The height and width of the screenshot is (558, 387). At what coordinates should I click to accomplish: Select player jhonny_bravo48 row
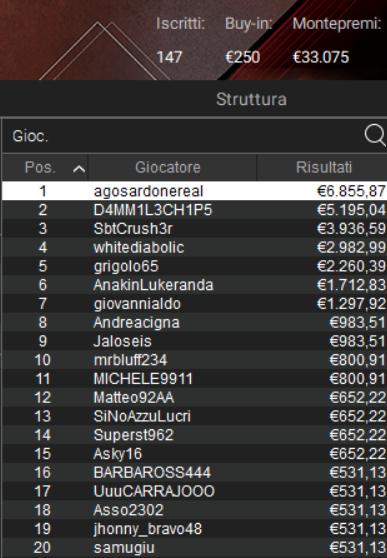(194, 529)
